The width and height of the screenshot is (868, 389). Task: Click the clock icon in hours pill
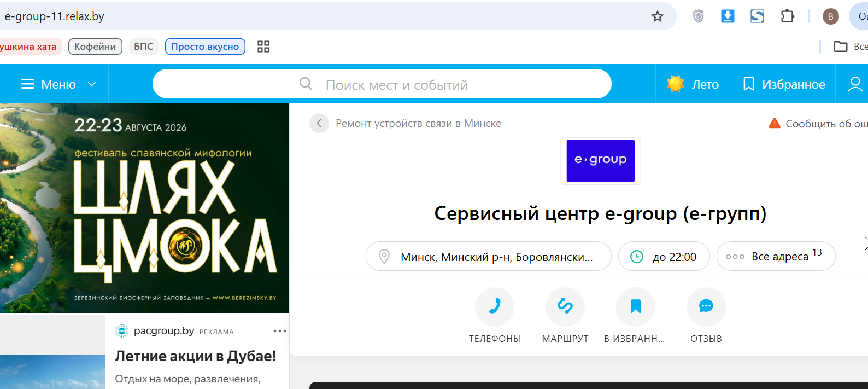click(637, 256)
